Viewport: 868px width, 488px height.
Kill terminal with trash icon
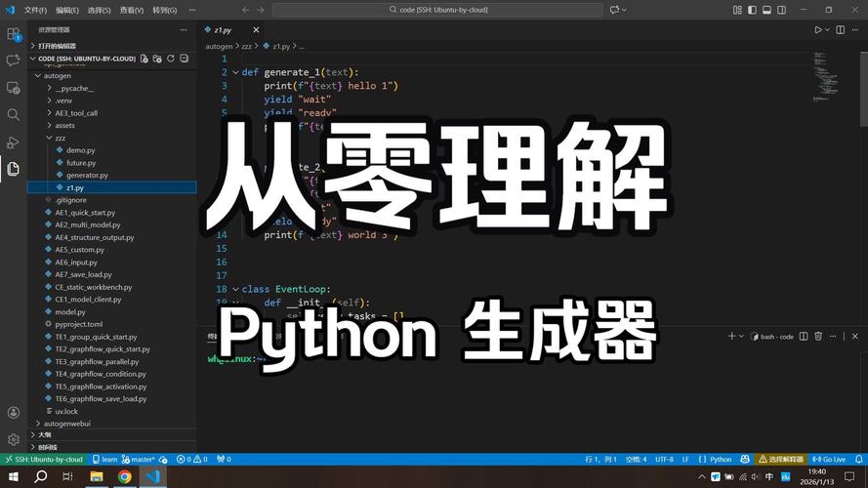click(818, 337)
